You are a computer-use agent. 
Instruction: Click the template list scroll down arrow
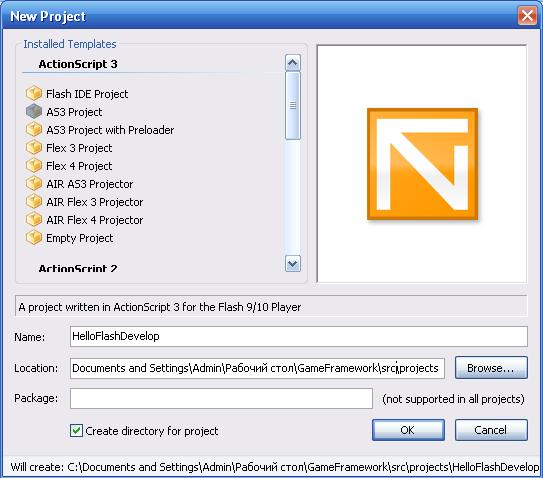pos(293,264)
